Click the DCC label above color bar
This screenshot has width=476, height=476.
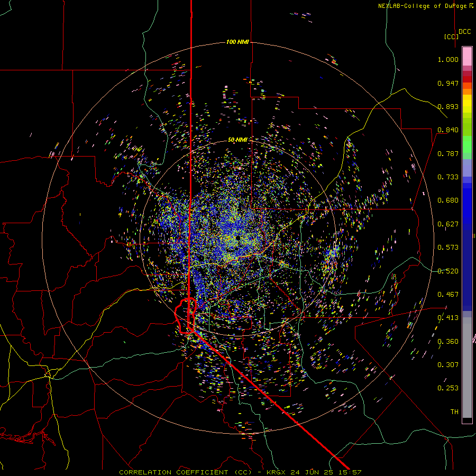pyautogui.click(x=464, y=32)
